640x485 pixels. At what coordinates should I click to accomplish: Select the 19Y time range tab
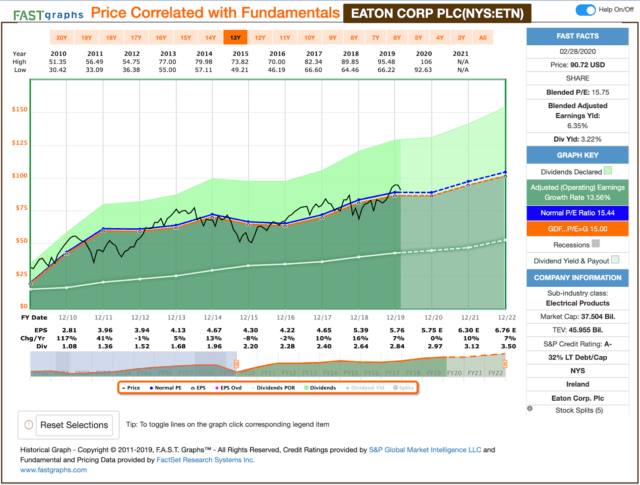click(87, 38)
